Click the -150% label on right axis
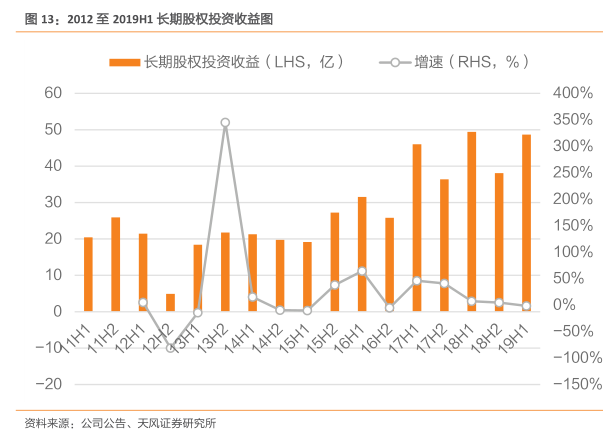Screen dimensions: 603x429 click(573, 384)
